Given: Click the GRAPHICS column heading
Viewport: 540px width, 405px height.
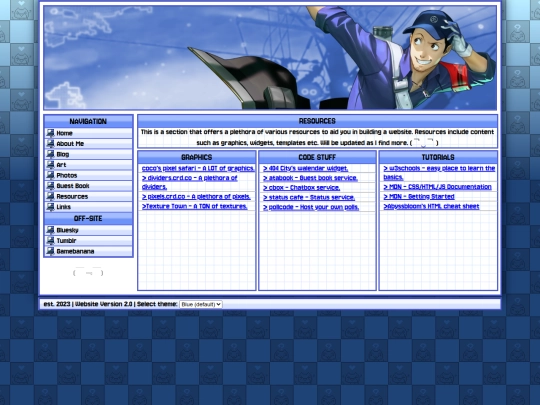Looking at the screenshot, I should (x=197, y=157).
